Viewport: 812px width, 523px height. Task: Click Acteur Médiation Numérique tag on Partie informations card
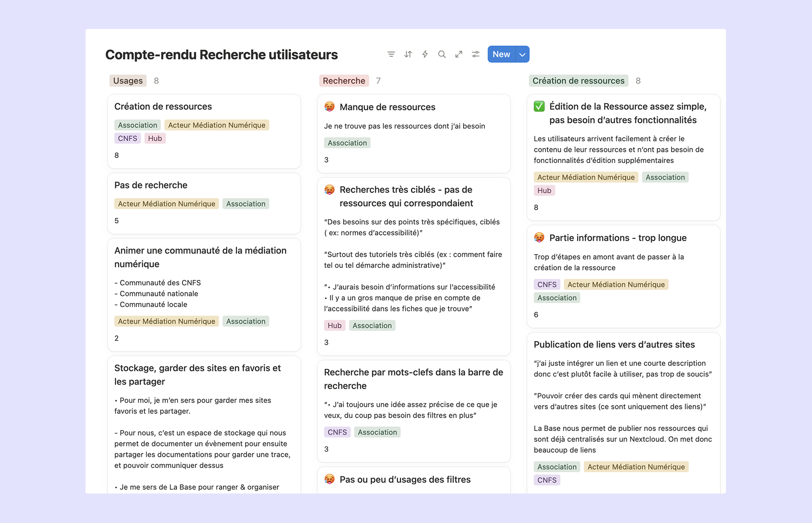pyautogui.click(x=616, y=285)
